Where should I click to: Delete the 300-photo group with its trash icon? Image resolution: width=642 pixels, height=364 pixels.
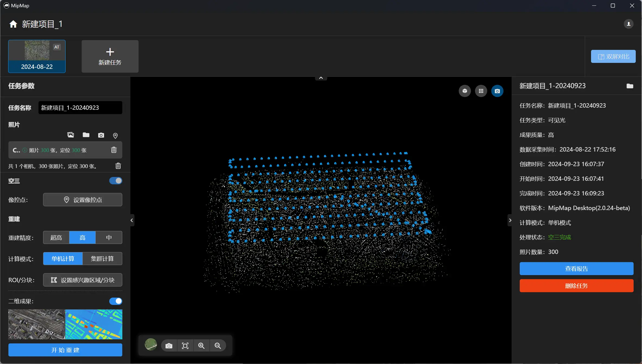[114, 150]
